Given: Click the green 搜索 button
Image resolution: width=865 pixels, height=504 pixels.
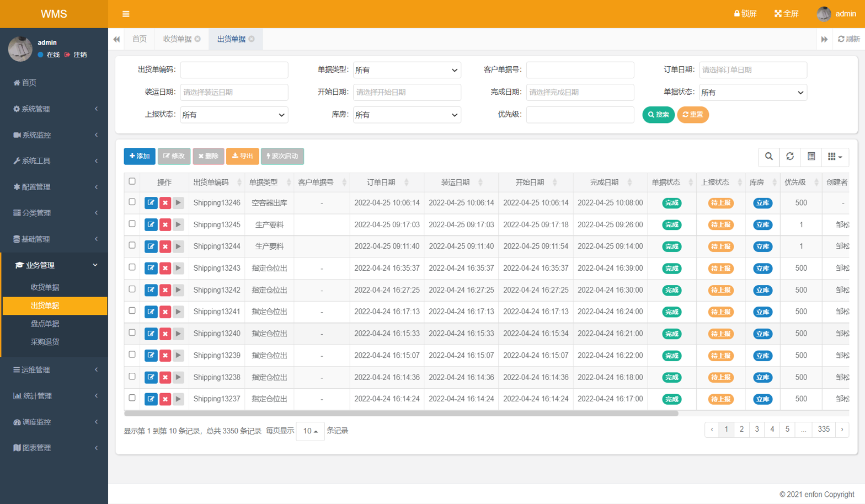Looking at the screenshot, I should tap(658, 115).
